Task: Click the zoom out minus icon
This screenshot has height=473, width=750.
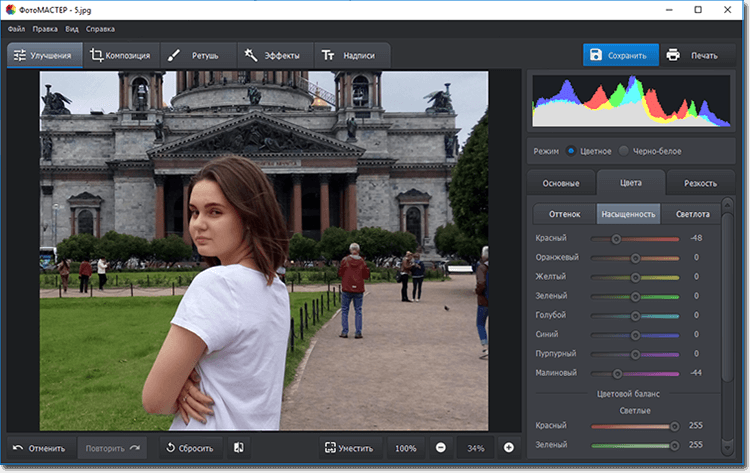Action: click(441, 448)
